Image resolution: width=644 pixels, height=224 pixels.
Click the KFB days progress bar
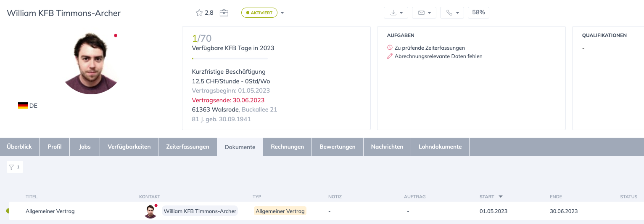click(230, 58)
